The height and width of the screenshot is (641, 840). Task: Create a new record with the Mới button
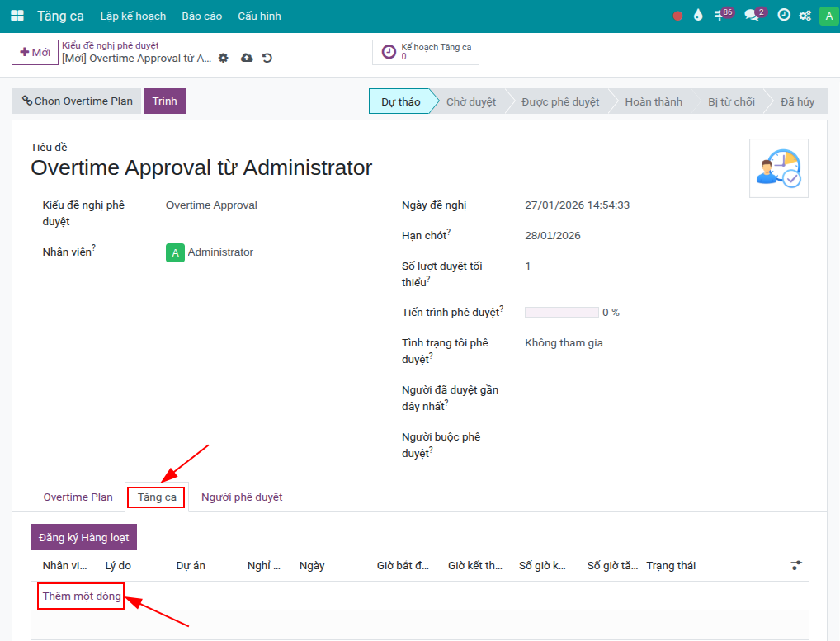(35, 52)
